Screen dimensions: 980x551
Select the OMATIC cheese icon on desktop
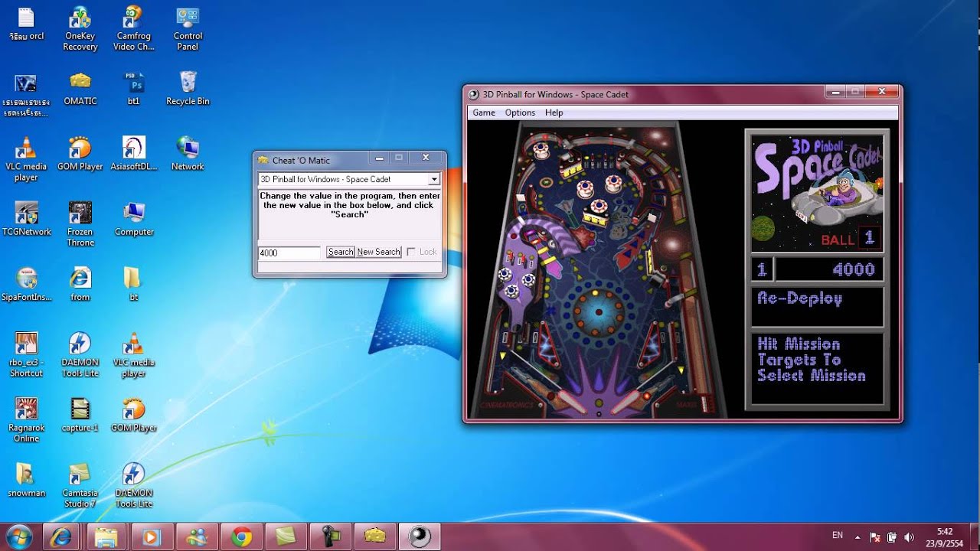80,88
